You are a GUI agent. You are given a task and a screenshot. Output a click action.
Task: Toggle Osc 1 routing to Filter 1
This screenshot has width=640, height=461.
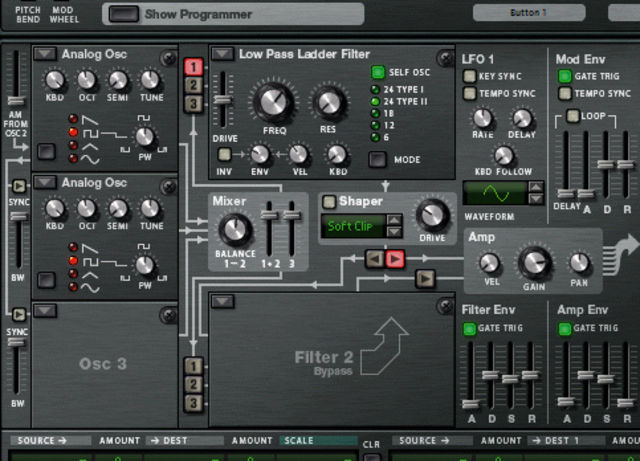pyautogui.click(x=193, y=67)
